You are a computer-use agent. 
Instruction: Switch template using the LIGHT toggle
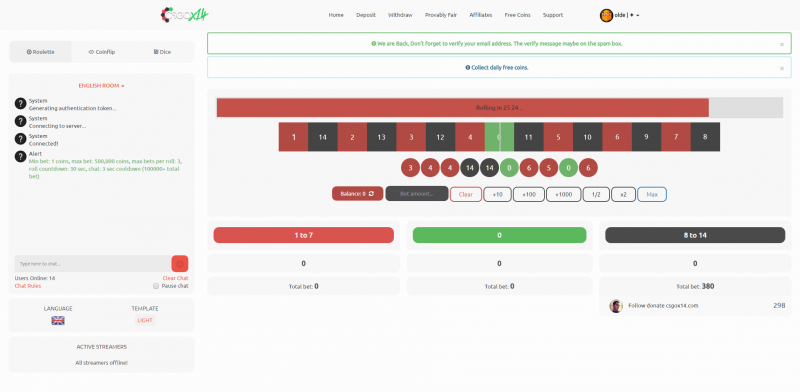145,321
